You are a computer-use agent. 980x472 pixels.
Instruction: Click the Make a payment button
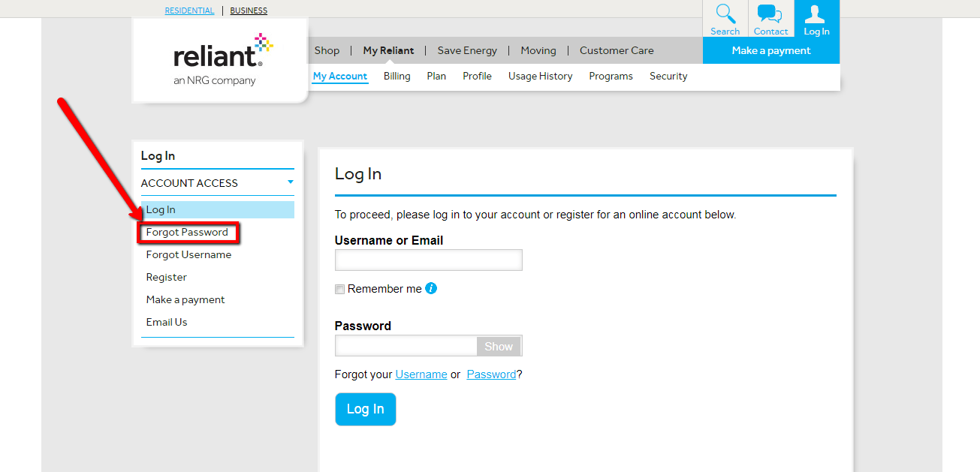[770, 50]
